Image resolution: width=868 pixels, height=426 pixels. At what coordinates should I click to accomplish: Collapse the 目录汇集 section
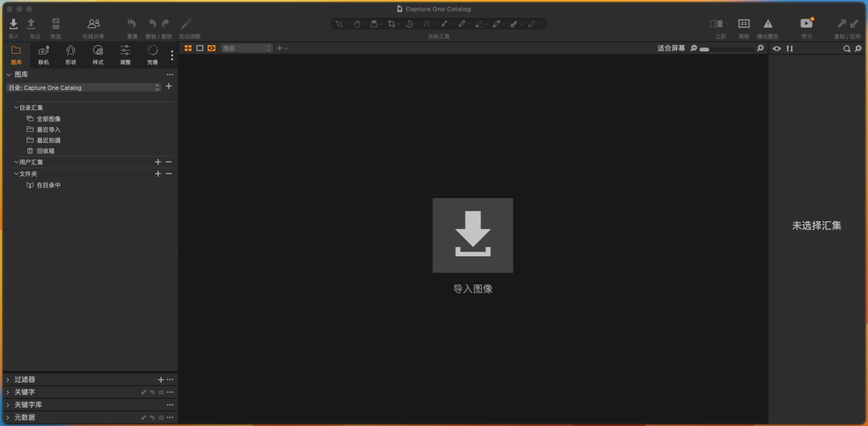(16, 108)
